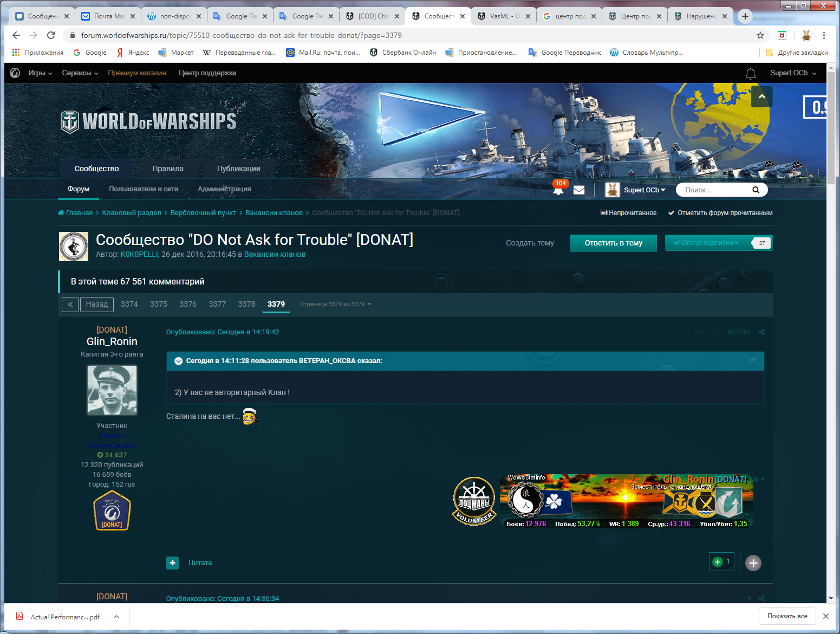This screenshot has height=634, width=840.
Task: Open forum notifications bell showing 104
Action: [558, 190]
